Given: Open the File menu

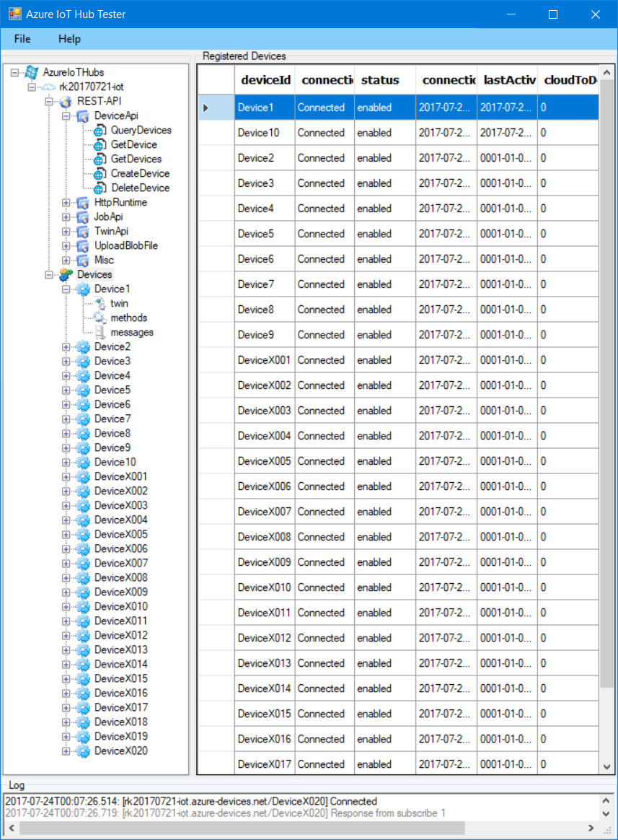Looking at the screenshot, I should point(22,39).
